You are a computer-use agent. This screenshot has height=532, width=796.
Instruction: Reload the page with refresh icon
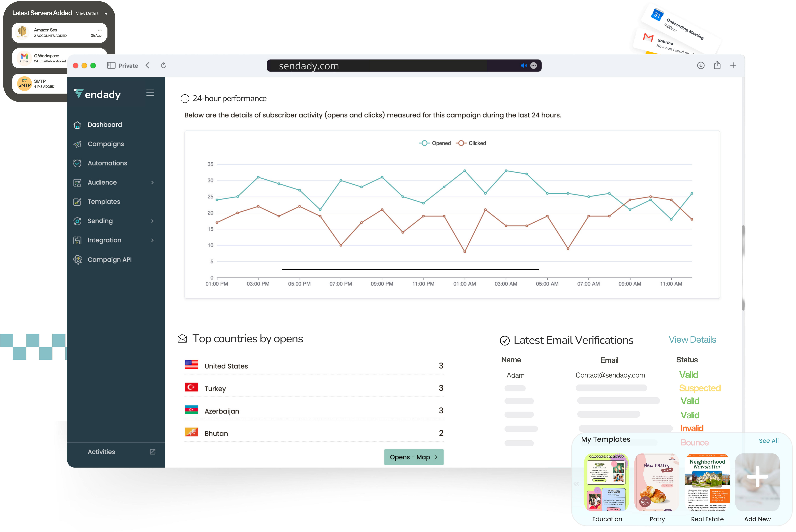pos(164,65)
